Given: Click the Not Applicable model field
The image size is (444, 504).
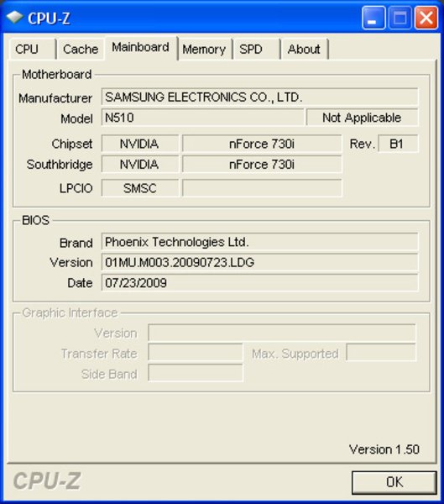Looking at the screenshot, I should coord(362,118).
